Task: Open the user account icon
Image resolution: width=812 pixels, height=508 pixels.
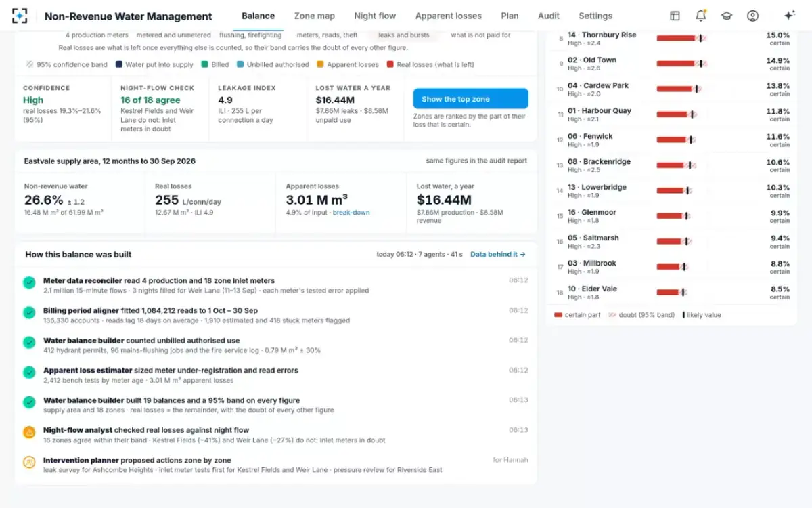Action: pyautogui.click(x=752, y=16)
